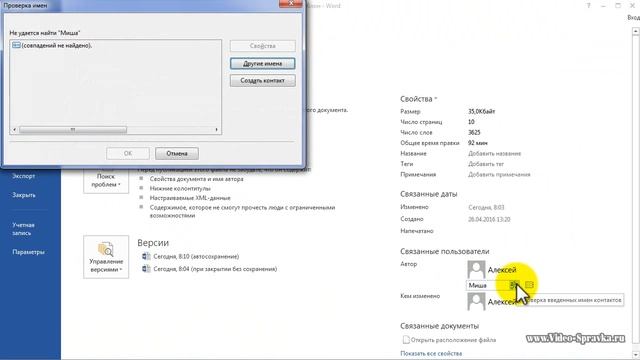This screenshot has width=640, height=360.
Task: Close the Проверка имен dialog via X
Action: click(291, 3)
